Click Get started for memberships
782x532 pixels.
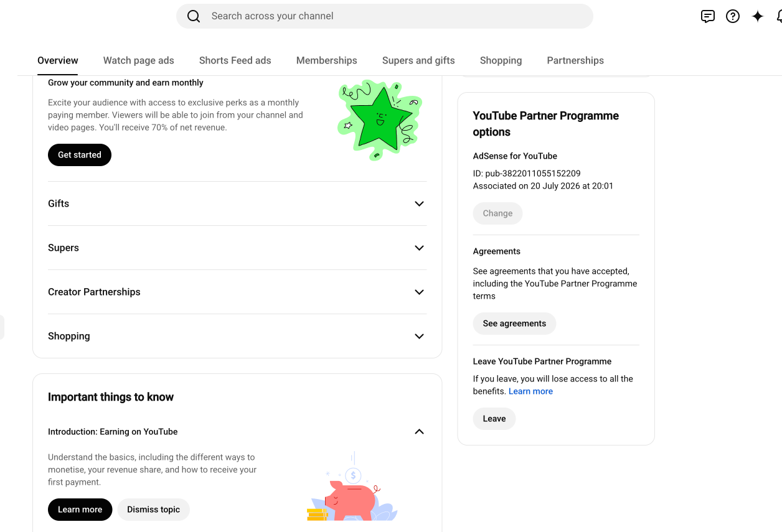[x=80, y=155]
